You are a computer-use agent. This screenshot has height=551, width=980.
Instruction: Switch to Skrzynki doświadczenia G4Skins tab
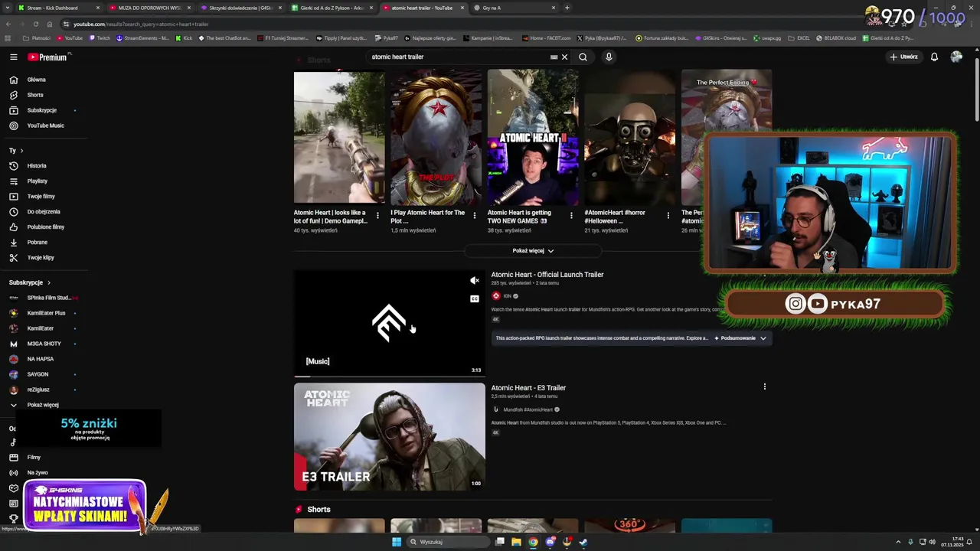click(240, 8)
